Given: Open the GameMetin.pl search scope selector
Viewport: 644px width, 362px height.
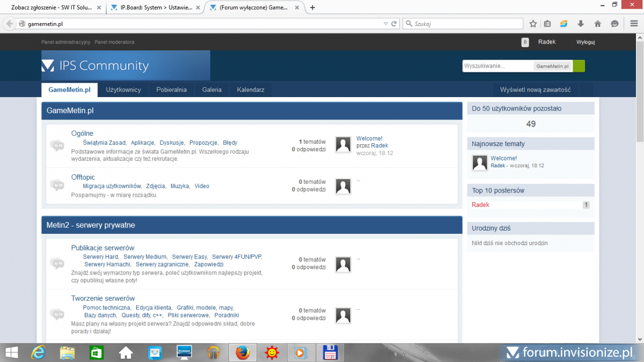Looking at the screenshot, I should pyautogui.click(x=553, y=66).
